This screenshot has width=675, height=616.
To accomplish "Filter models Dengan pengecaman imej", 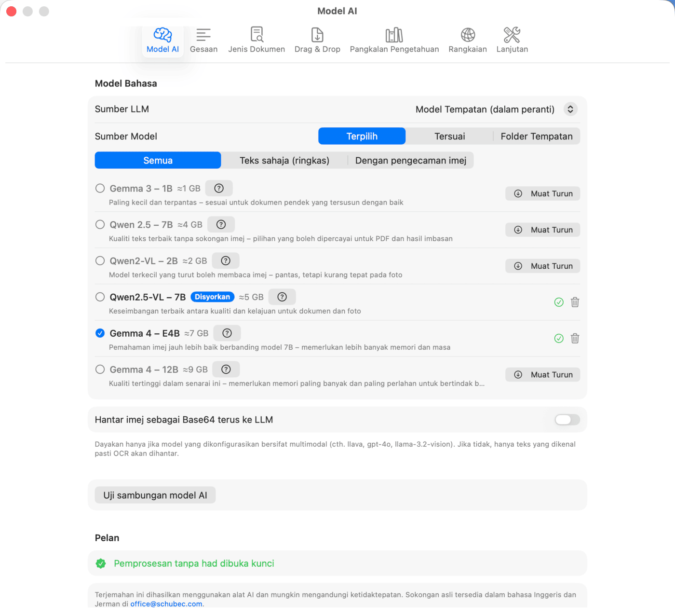I will coord(411,160).
